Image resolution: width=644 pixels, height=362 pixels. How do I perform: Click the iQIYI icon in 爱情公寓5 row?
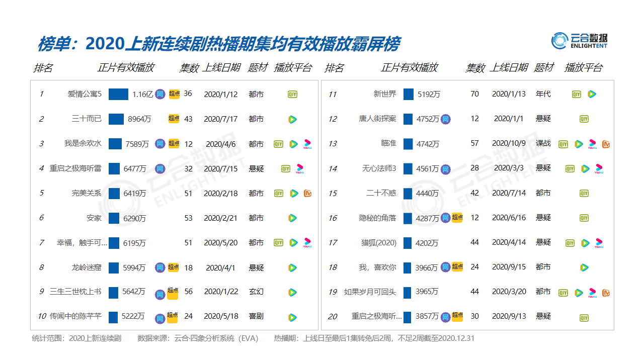click(x=292, y=94)
